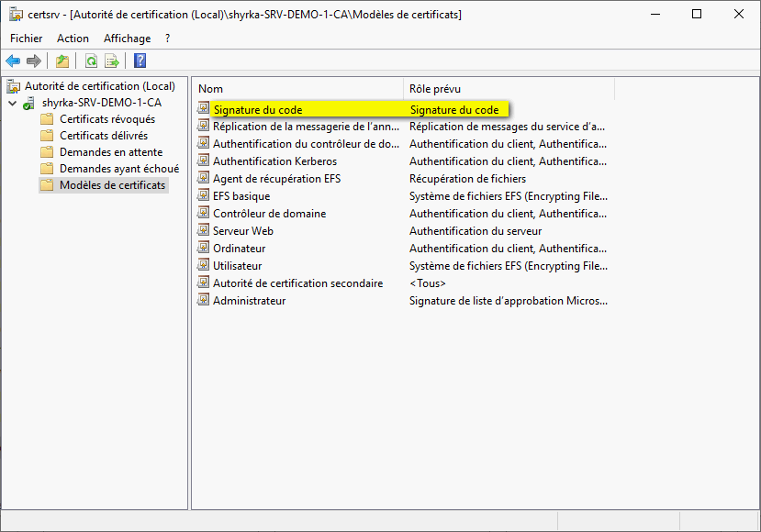Open Help with the question mark icon
The width and height of the screenshot is (761, 532).
click(x=140, y=61)
